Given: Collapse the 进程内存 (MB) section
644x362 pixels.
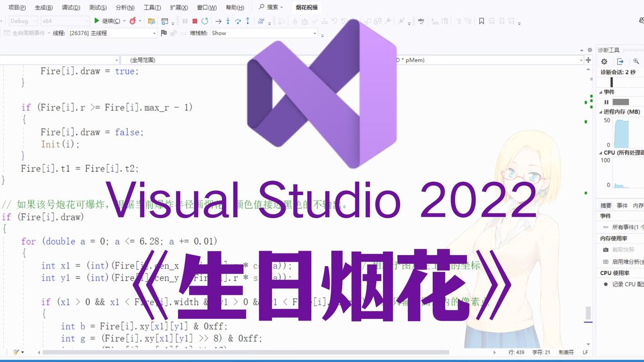Looking at the screenshot, I should (x=600, y=112).
